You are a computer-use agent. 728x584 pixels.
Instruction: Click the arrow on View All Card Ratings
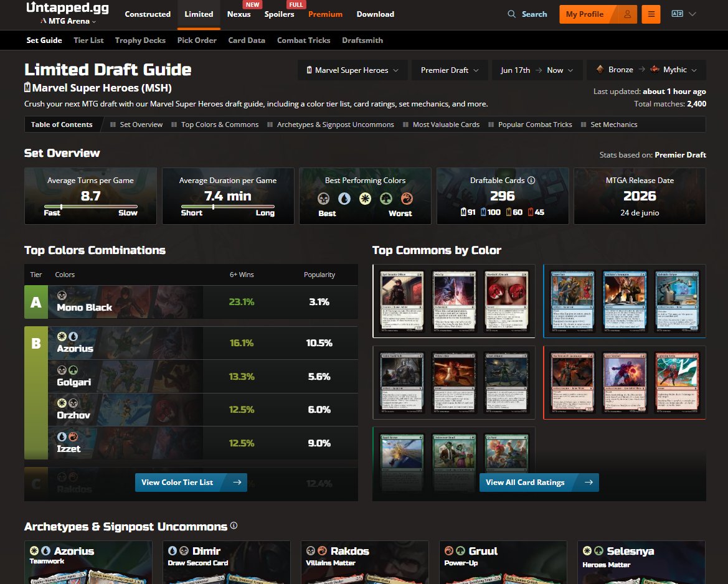click(589, 483)
